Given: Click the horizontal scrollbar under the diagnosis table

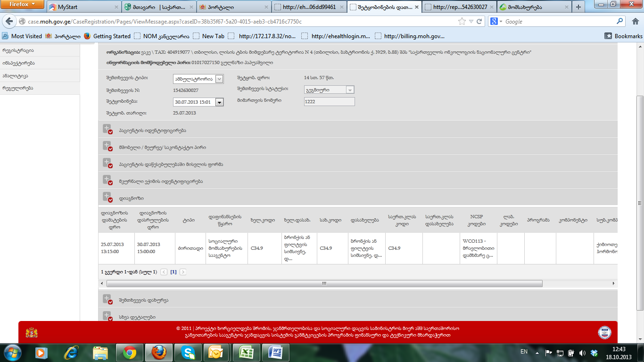Looking at the screenshot, I should (324, 284).
